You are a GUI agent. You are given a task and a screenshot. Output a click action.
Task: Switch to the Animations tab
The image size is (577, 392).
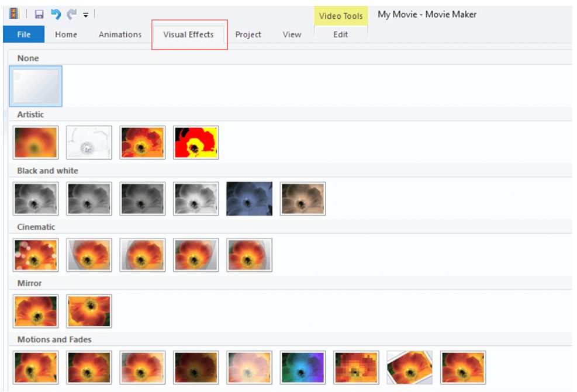pos(120,34)
